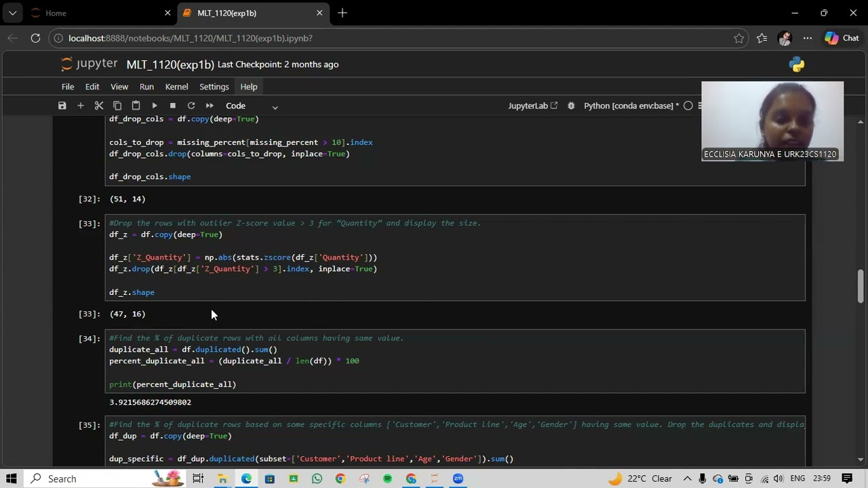Restart kernel and run all cells

tap(210, 106)
